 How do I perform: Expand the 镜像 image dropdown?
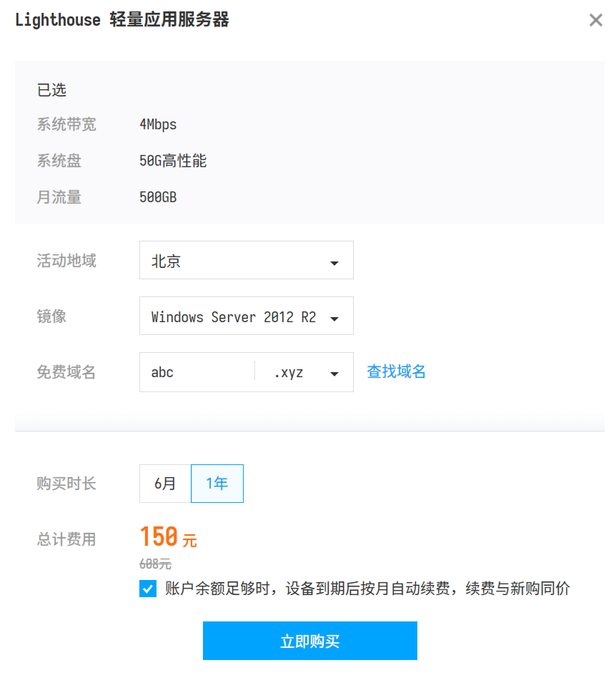point(246,316)
